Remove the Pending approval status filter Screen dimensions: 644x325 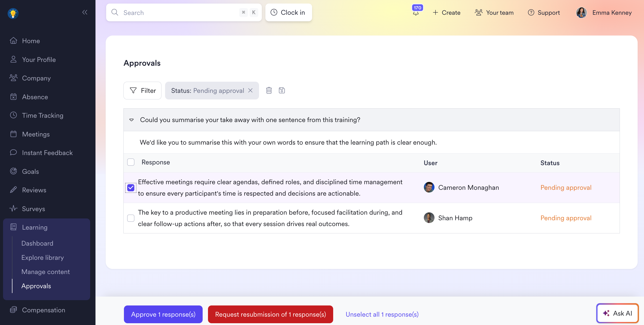point(250,90)
